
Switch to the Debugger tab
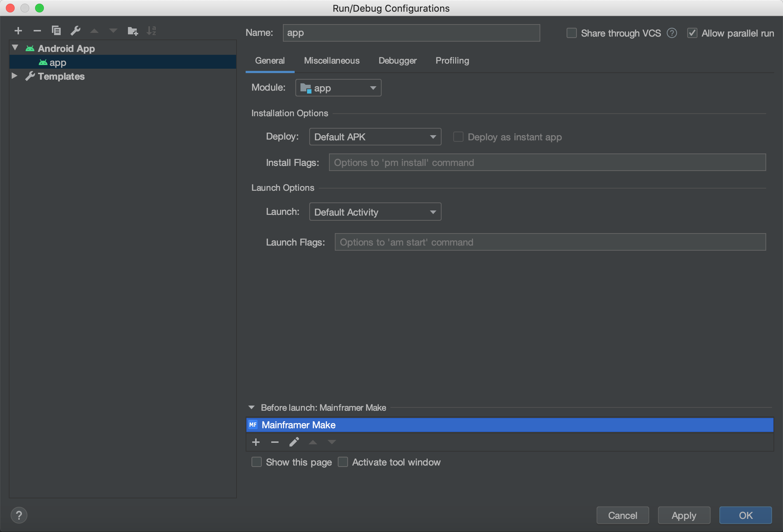(x=397, y=61)
